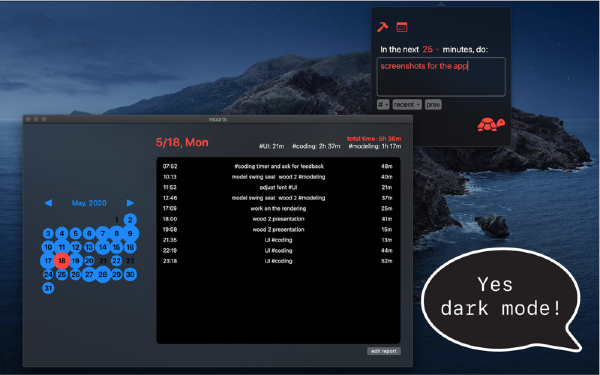Click the 'total time: 5h 36m' label

tap(374, 139)
